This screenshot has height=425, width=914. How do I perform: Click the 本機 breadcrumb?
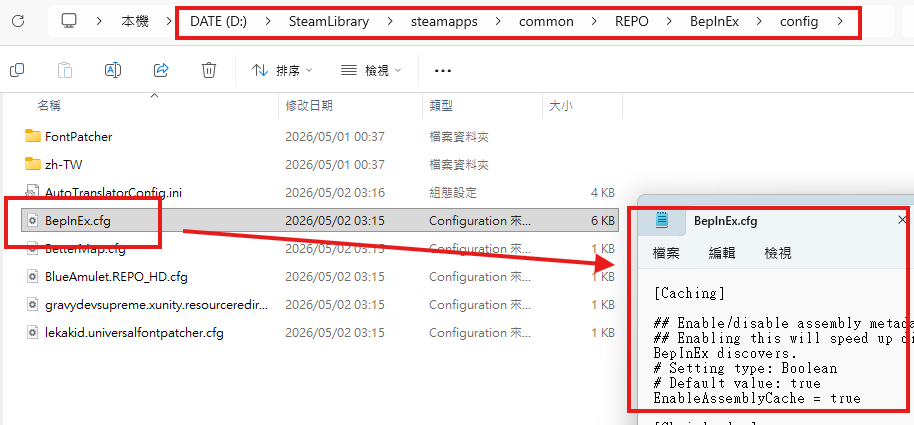(x=135, y=22)
